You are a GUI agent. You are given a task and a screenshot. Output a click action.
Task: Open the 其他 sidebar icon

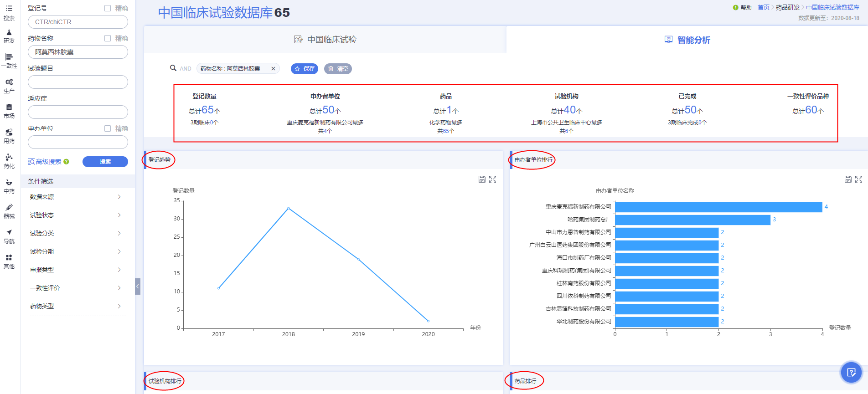[x=9, y=262]
